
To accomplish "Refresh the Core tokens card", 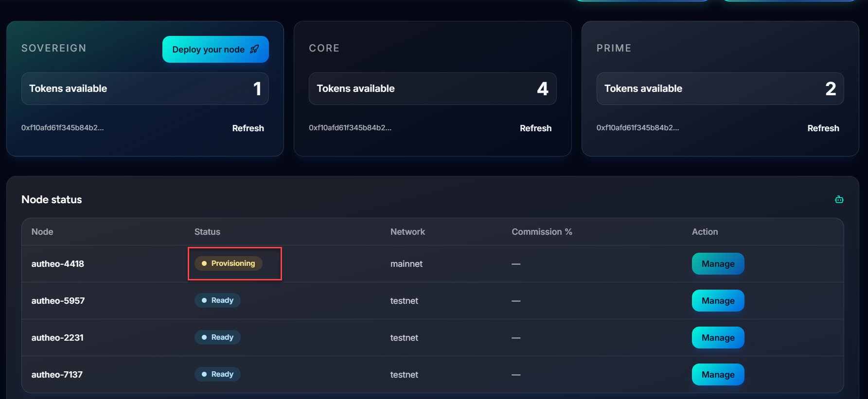I will (x=535, y=128).
